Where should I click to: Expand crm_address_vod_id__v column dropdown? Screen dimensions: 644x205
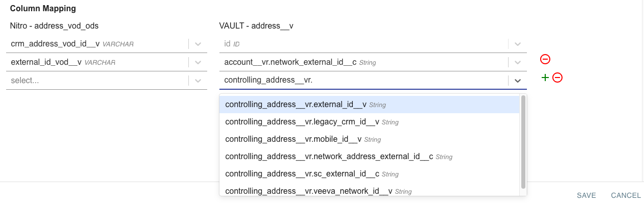(198, 44)
